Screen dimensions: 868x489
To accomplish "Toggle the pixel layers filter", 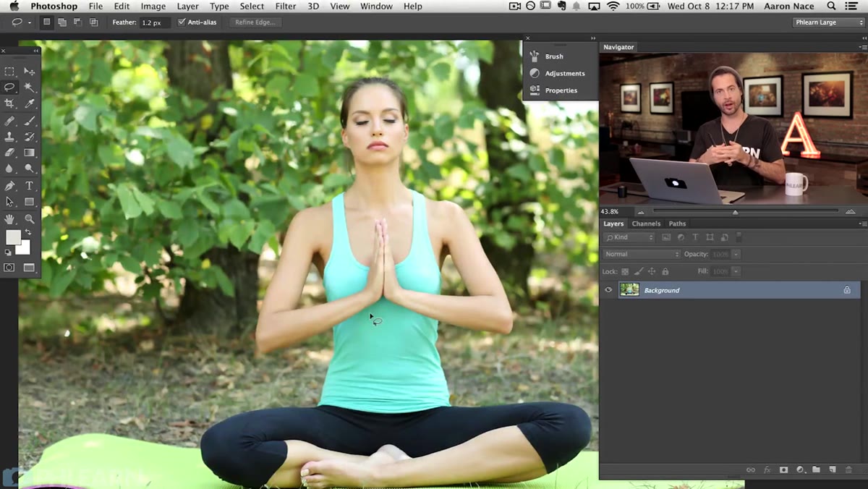I will point(666,237).
